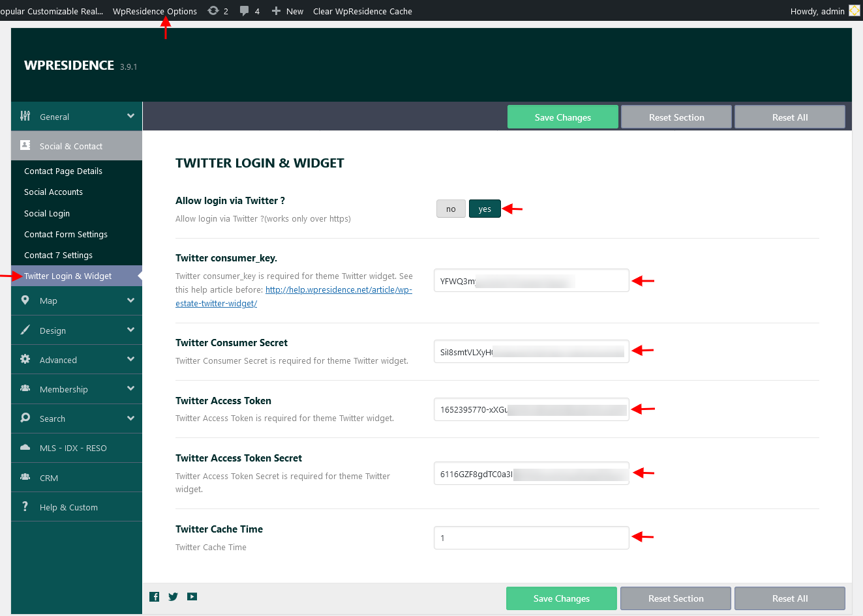
Task: Click the Twitter Consumer Secret input field
Action: pyautogui.click(x=532, y=351)
